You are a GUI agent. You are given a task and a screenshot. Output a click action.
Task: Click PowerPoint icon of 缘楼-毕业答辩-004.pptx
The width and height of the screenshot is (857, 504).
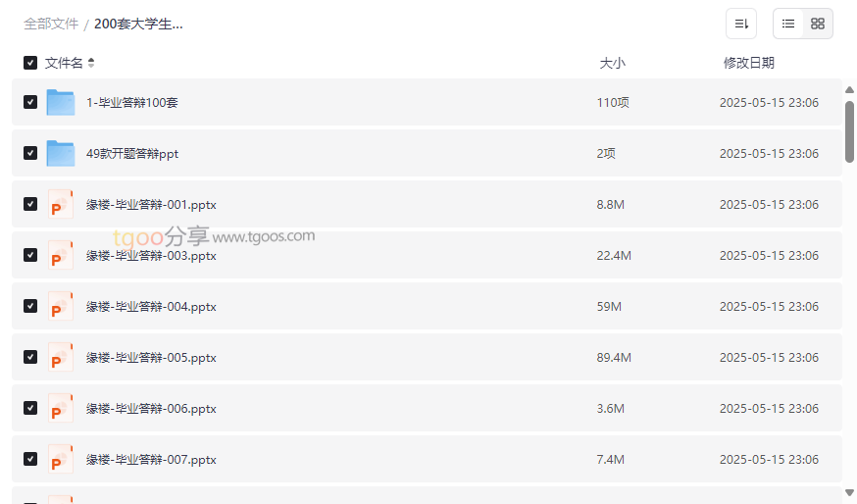tap(61, 307)
